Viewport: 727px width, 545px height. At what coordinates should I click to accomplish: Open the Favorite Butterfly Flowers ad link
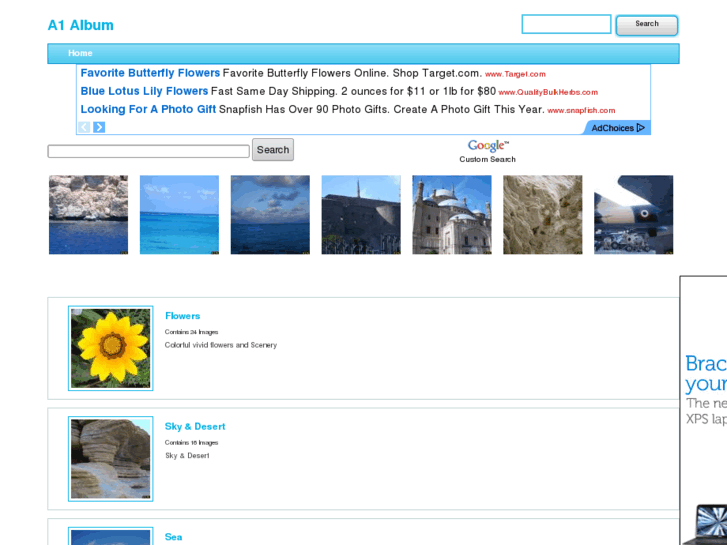point(150,73)
